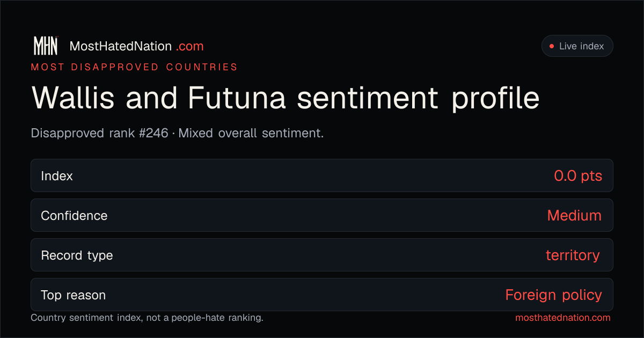Image resolution: width=644 pixels, height=338 pixels.
Task: Select the Top reason row
Action: [x=322, y=295]
